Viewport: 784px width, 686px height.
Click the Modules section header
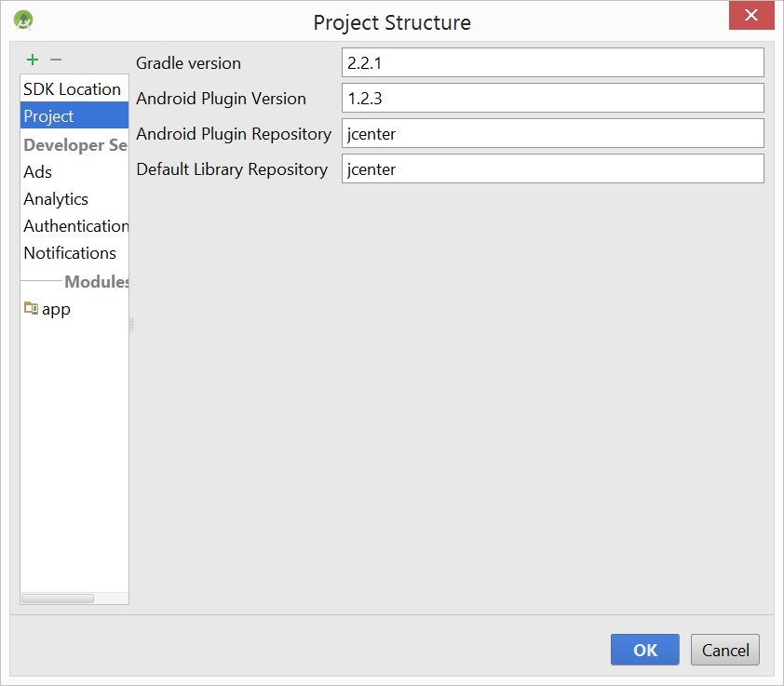pos(97,281)
